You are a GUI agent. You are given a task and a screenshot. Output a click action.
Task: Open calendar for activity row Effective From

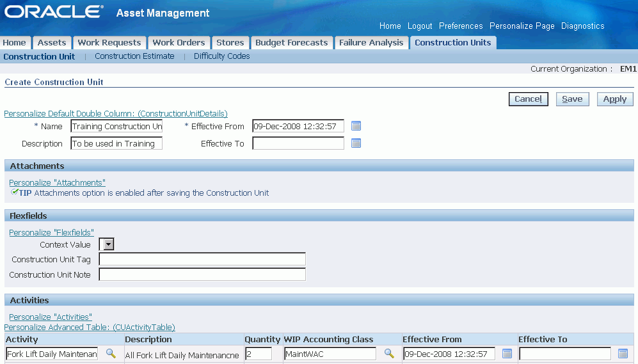(x=507, y=353)
